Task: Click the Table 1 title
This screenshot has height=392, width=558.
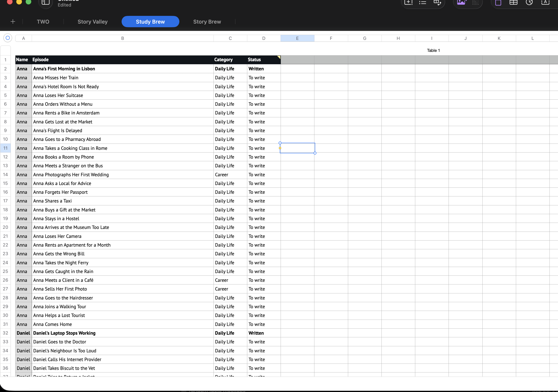Action: pos(433,50)
